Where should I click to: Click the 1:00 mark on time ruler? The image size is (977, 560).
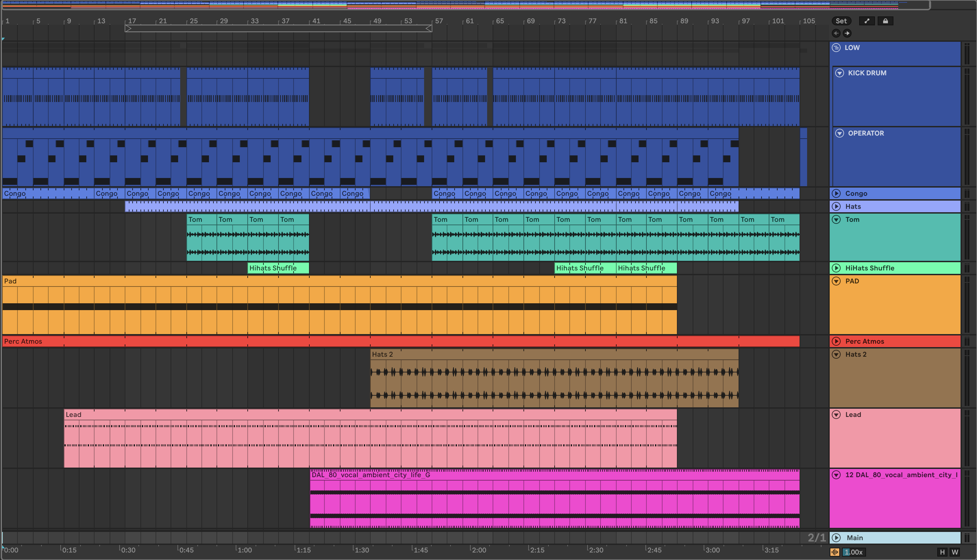[x=244, y=550]
